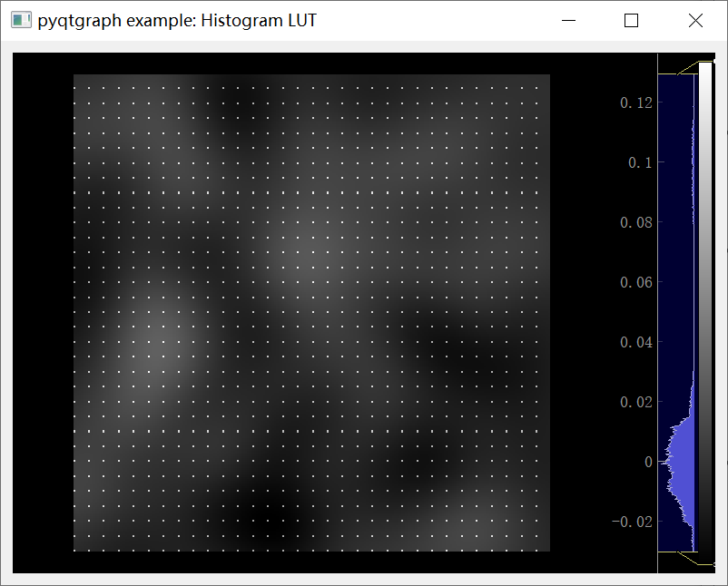The height and width of the screenshot is (586, 728).
Task: Click the -0.02 axis label
Action: click(x=636, y=522)
